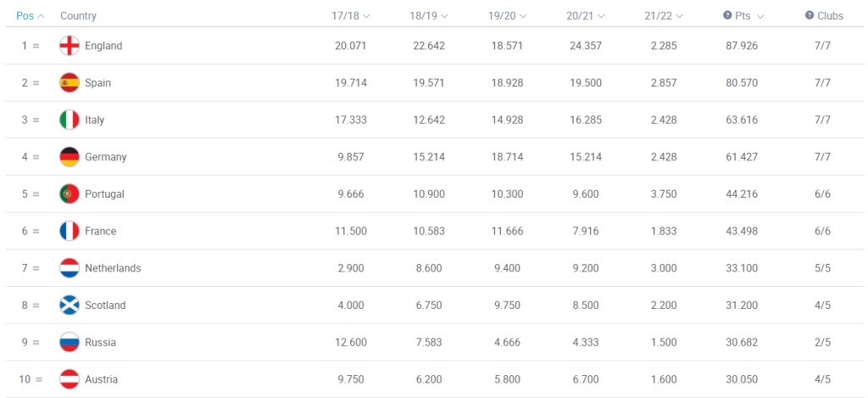This screenshot has height=398, width=868.
Task: Click the Clubs help question mark icon
Action: [x=810, y=15]
